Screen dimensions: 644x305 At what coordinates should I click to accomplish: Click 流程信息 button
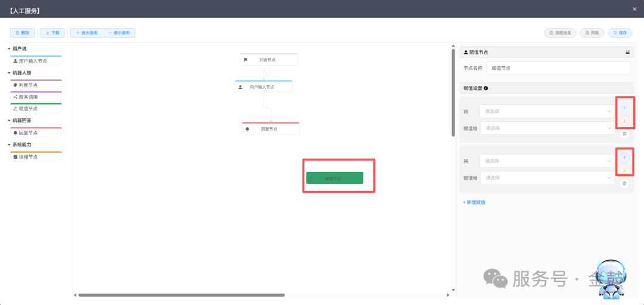(560, 33)
